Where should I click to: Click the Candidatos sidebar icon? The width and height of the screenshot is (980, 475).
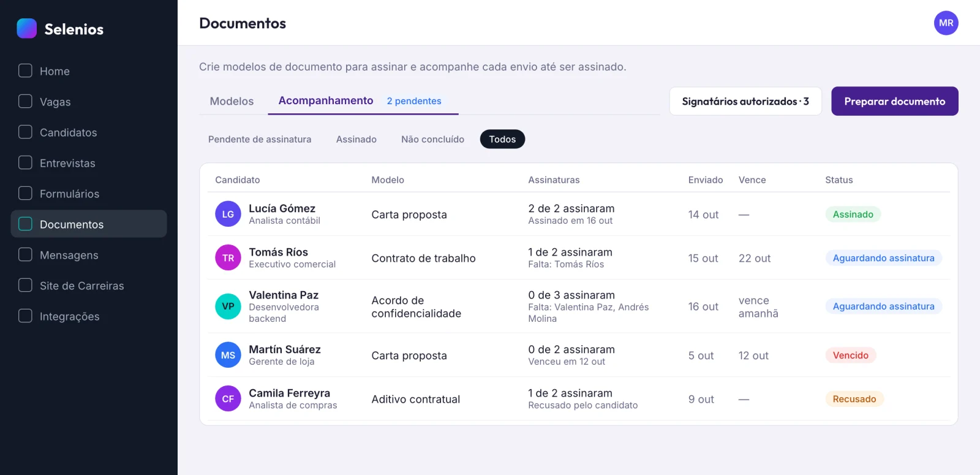coord(25,132)
